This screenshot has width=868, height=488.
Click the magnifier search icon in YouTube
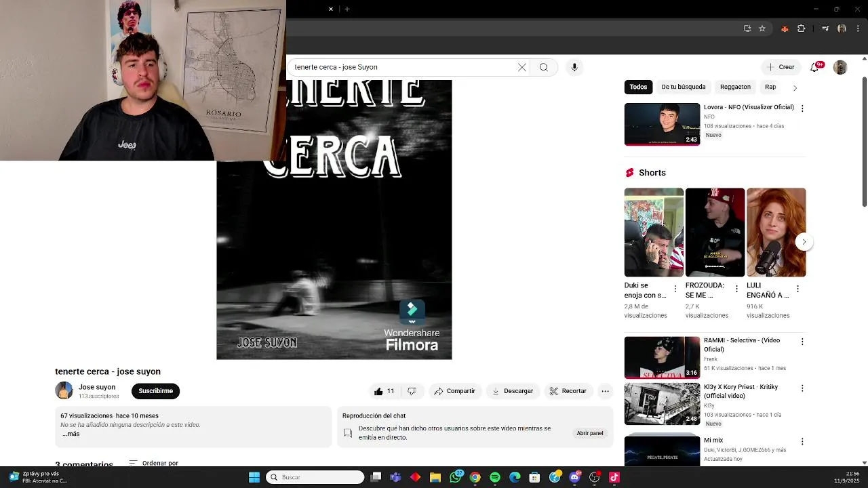[x=544, y=67]
